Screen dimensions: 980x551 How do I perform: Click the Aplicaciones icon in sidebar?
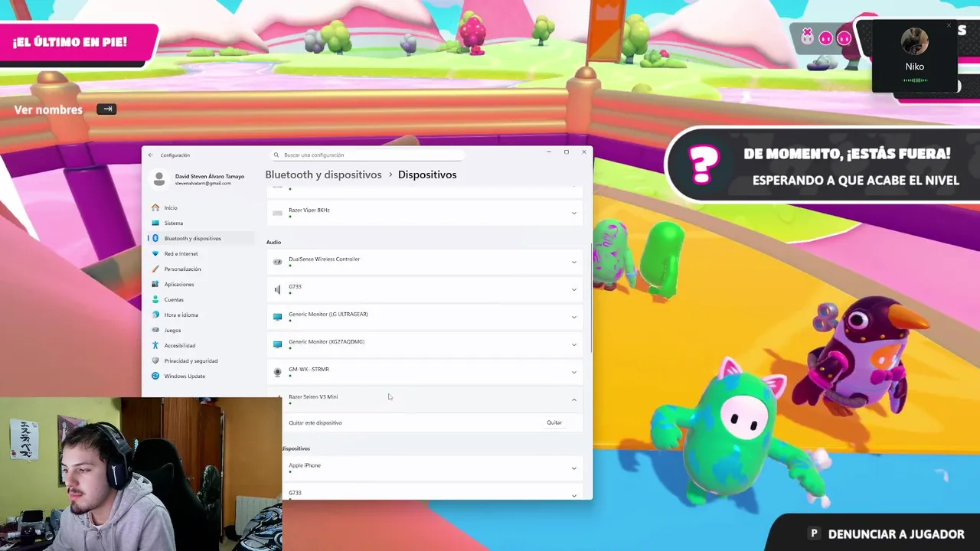[155, 284]
